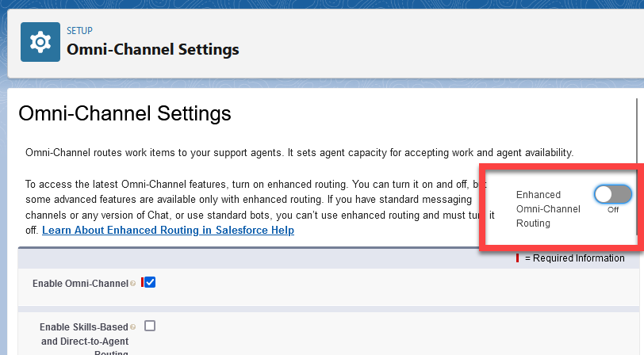Screen dimensions: 644x355
Task: Click the Setup gear icon
Action: click(40, 42)
